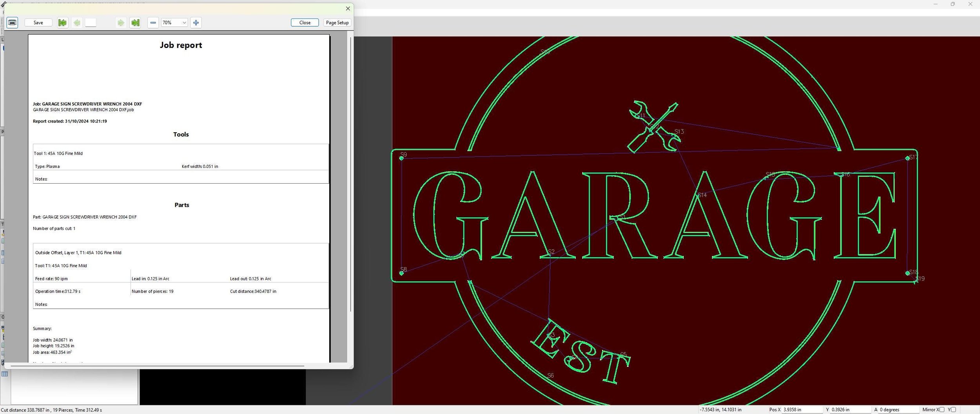Close the job report window with X
The height and width of the screenshot is (414, 980).
(348, 9)
